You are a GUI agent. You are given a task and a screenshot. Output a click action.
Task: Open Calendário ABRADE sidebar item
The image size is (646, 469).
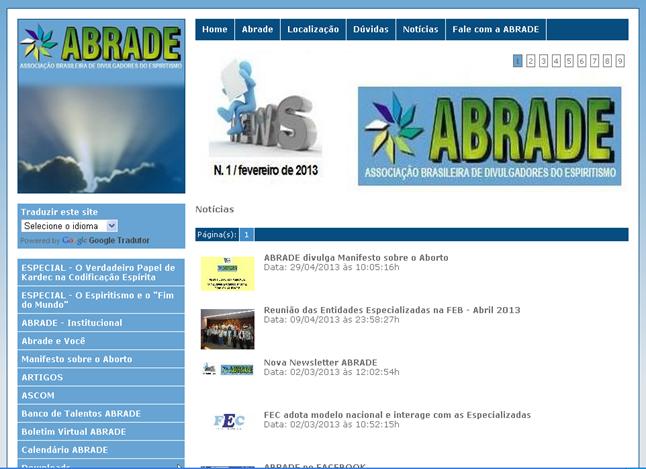101,450
